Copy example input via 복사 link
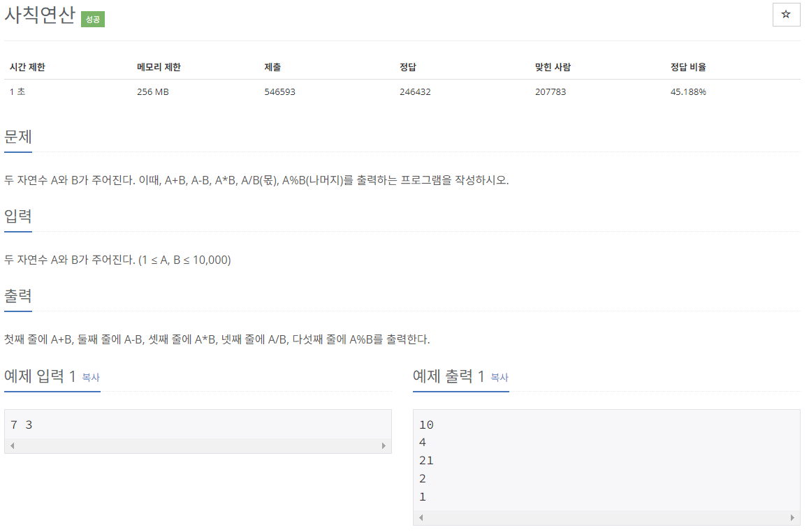 click(91, 377)
